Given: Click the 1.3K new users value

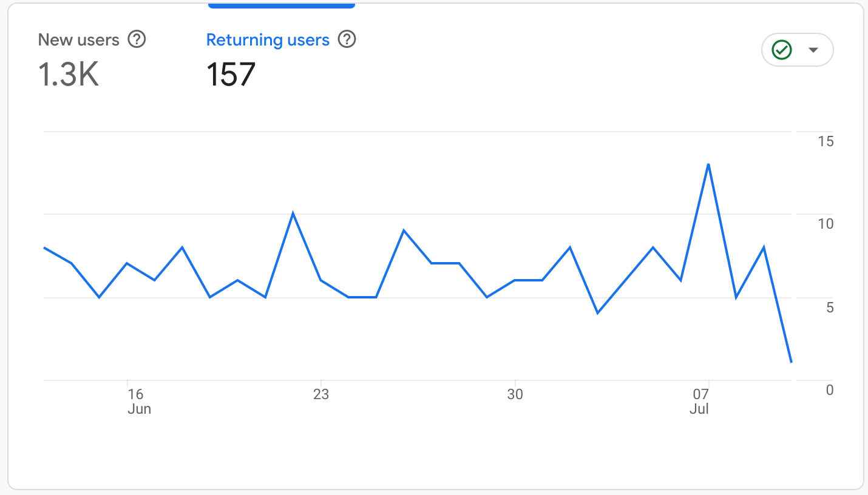Looking at the screenshot, I should tap(68, 75).
